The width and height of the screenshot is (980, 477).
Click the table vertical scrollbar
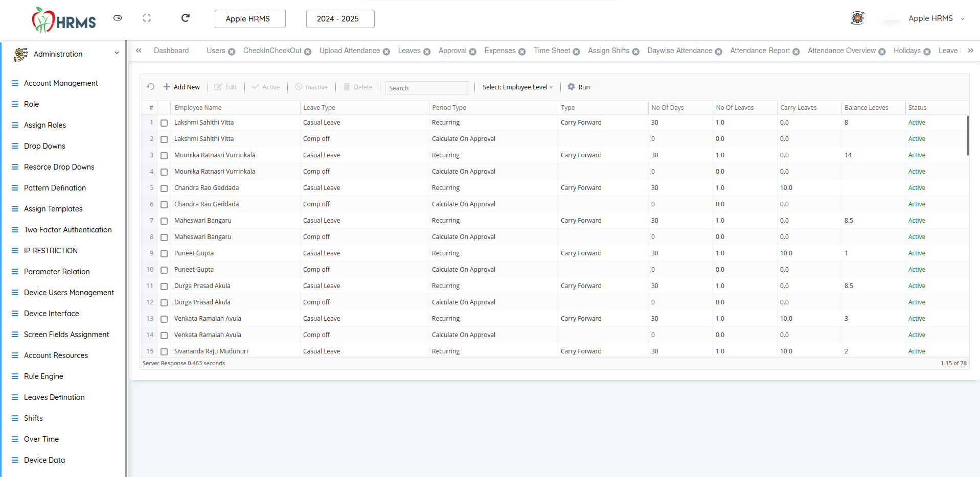click(968, 135)
